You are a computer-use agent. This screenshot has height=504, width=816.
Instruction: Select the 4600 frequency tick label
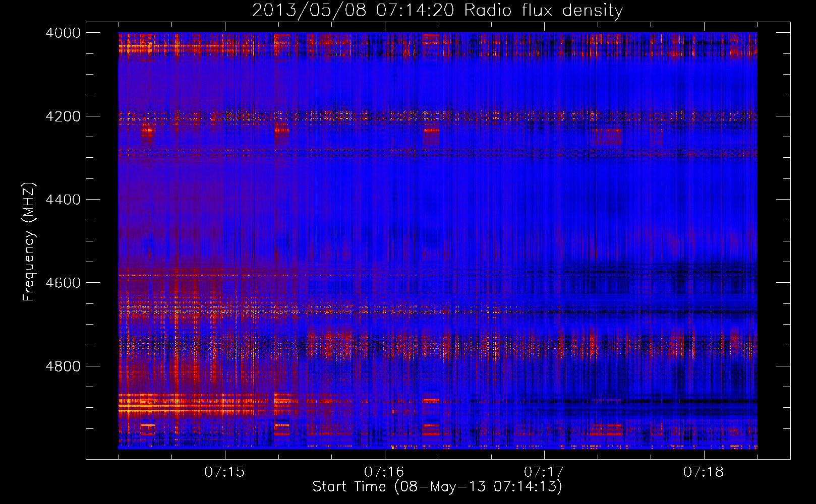pos(63,283)
